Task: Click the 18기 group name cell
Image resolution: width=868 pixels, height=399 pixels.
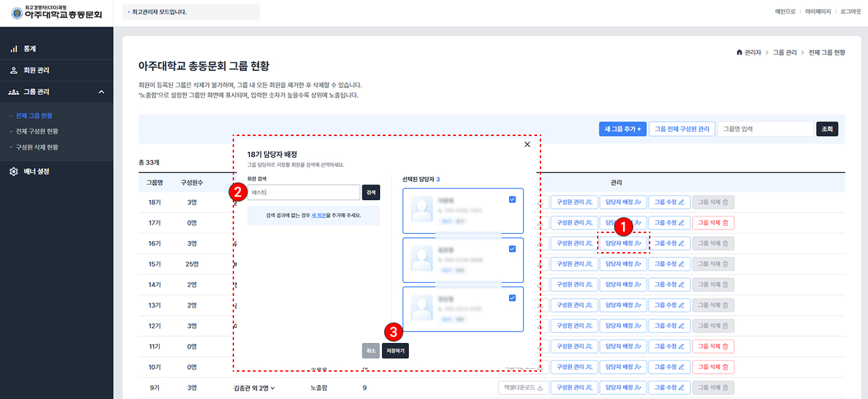Action: 155,202
